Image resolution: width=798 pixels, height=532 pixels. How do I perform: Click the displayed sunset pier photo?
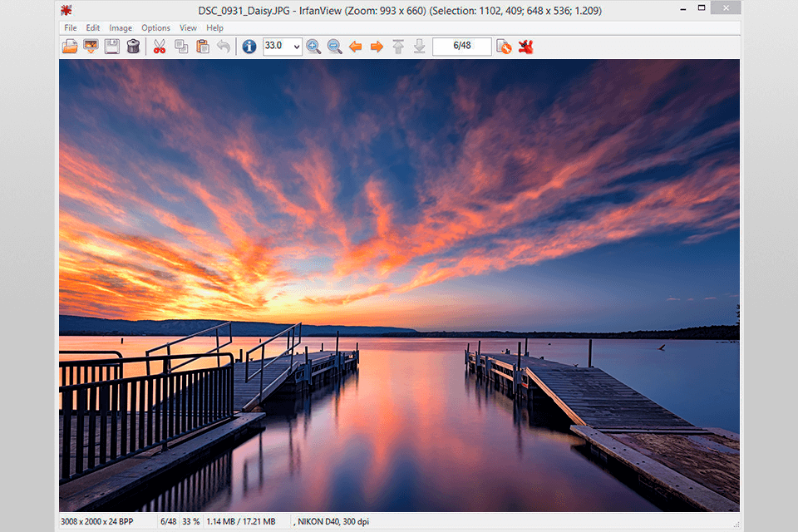click(399, 285)
